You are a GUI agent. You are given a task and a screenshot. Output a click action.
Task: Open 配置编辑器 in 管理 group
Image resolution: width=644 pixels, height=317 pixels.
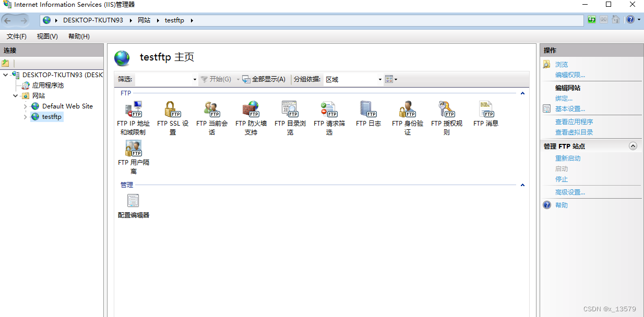(x=134, y=206)
